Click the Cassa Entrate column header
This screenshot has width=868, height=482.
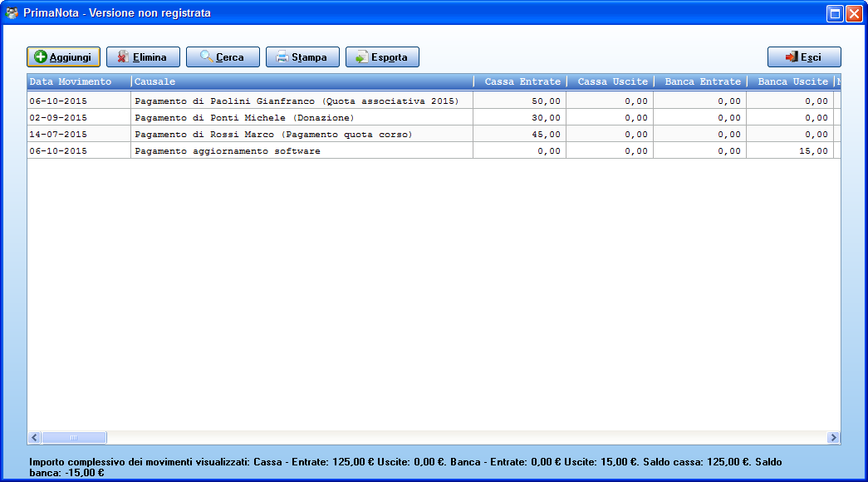pyautogui.click(x=520, y=81)
